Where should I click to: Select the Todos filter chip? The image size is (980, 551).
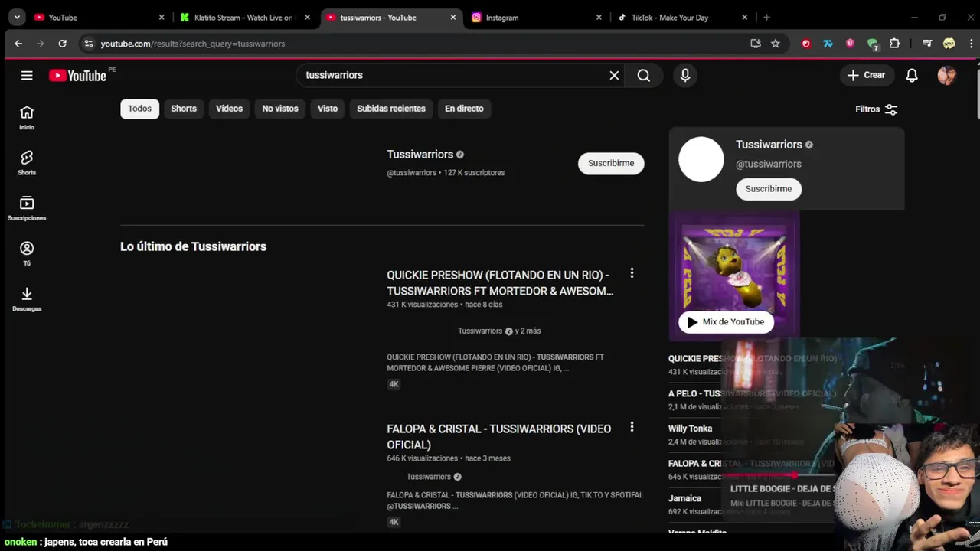[x=139, y=109]
